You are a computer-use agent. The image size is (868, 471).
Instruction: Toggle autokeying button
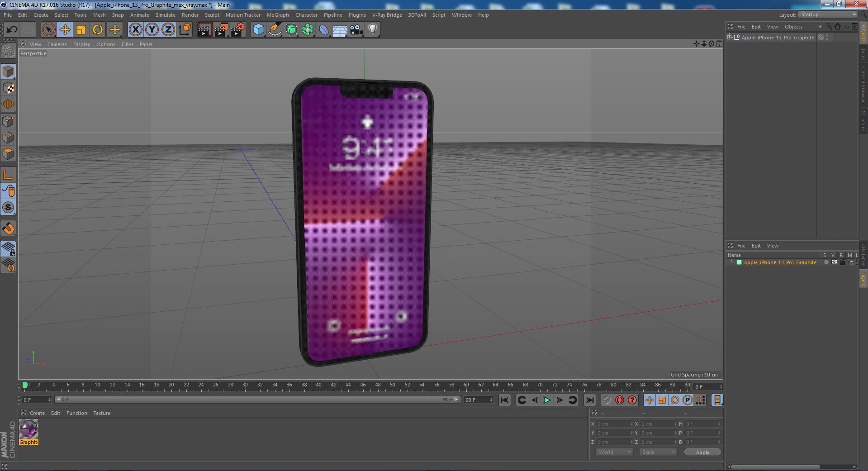619,400
